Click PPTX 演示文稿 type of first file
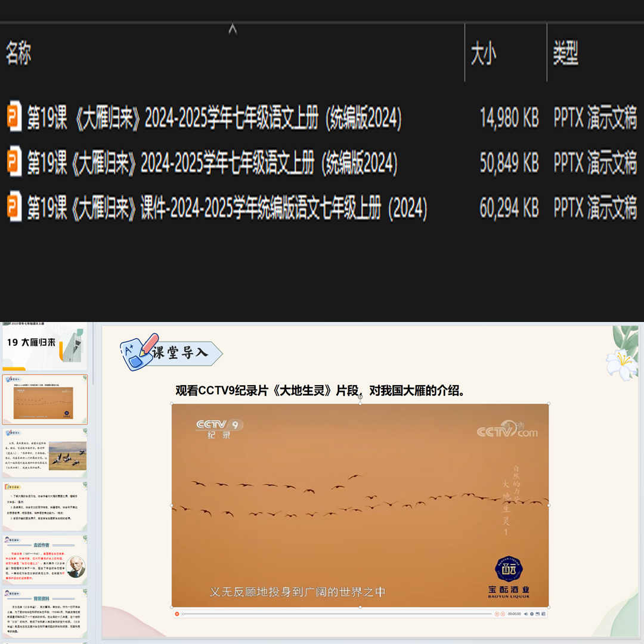The image size is (644, 644). pyautogui.click(x=595, y=118)
